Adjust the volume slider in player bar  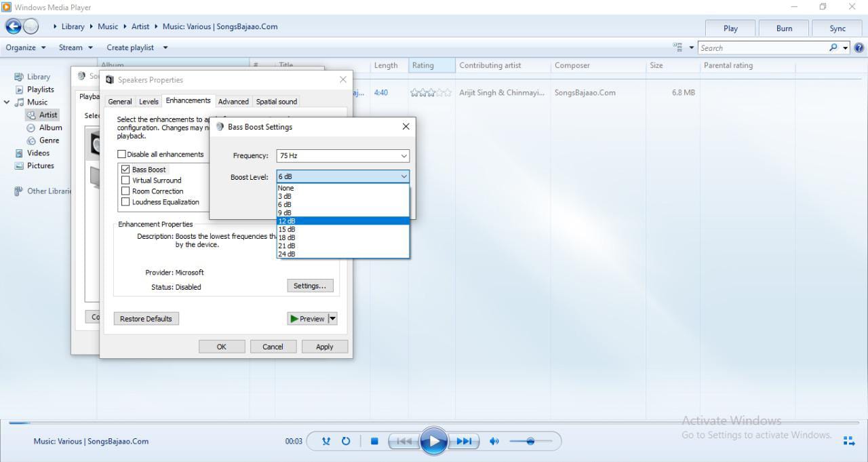coord(530,441)
